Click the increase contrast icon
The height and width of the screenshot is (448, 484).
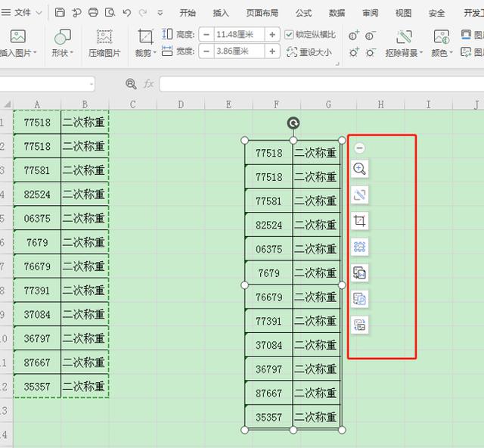[x=354, y=36]
